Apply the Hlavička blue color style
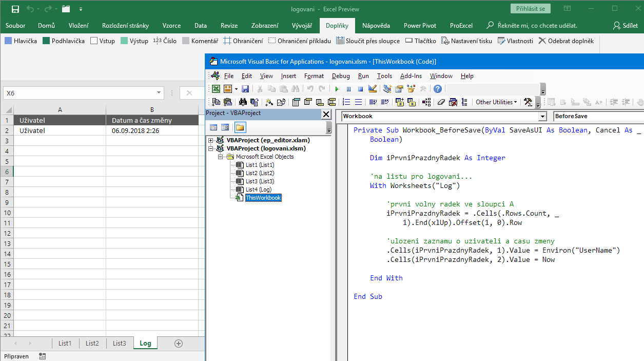Viewport: 644px width, 361px height. tap(21, 41)
